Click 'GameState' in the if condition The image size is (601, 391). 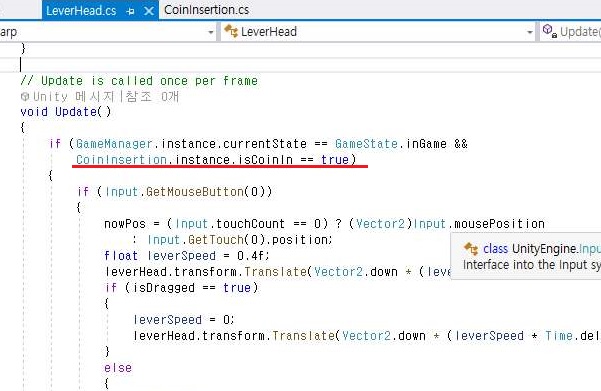(366, 144)
